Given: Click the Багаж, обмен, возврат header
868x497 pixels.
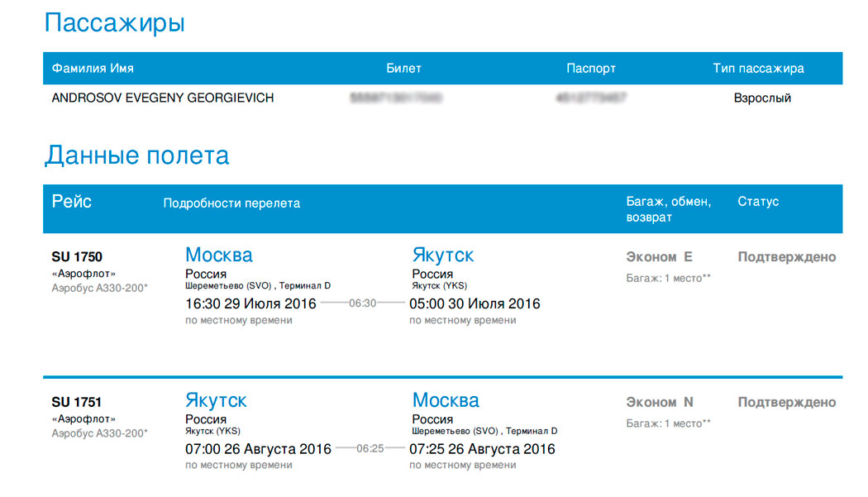Looking at the screenshot, I should (669, 209).
